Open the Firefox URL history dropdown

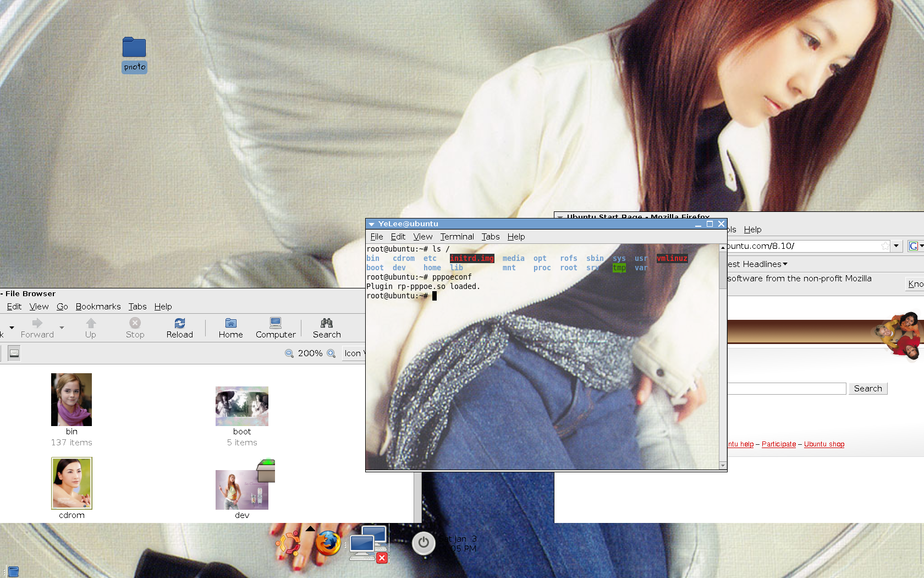tap(897, 246)
